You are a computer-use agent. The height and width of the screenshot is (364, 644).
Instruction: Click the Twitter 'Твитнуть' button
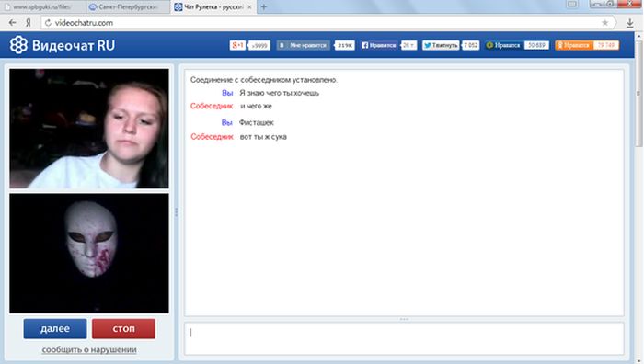click(441, 45)
